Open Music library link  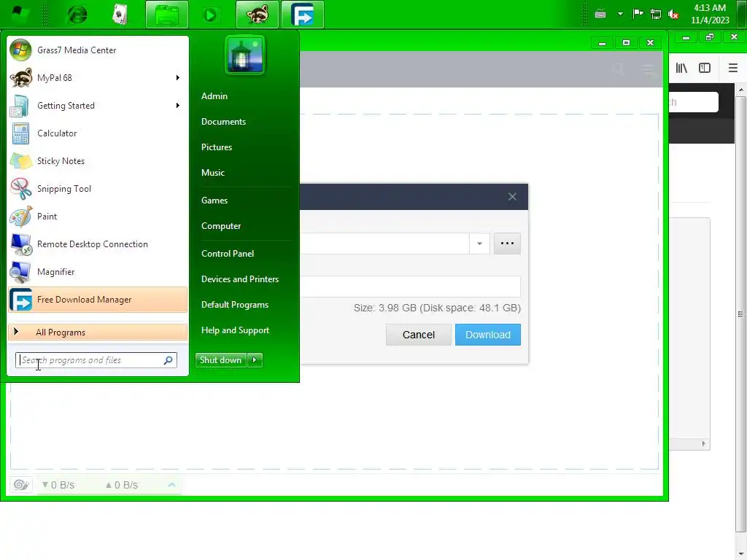click(x=212, y=173)
